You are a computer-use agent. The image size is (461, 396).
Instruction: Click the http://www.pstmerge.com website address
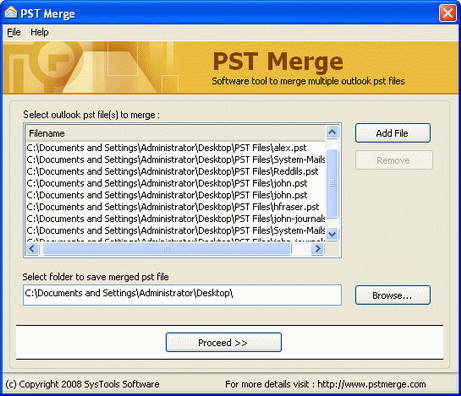pos(371,384)
